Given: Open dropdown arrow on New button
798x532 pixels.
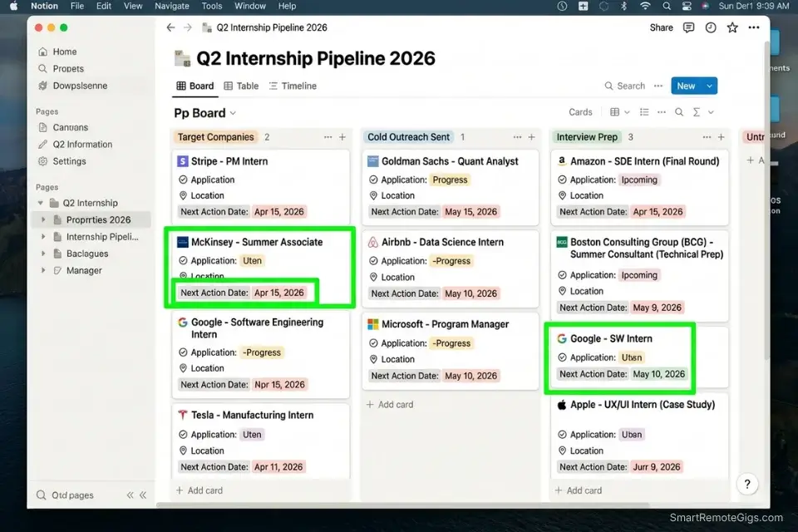Looking at the screenshot, I should pos(709,86).
